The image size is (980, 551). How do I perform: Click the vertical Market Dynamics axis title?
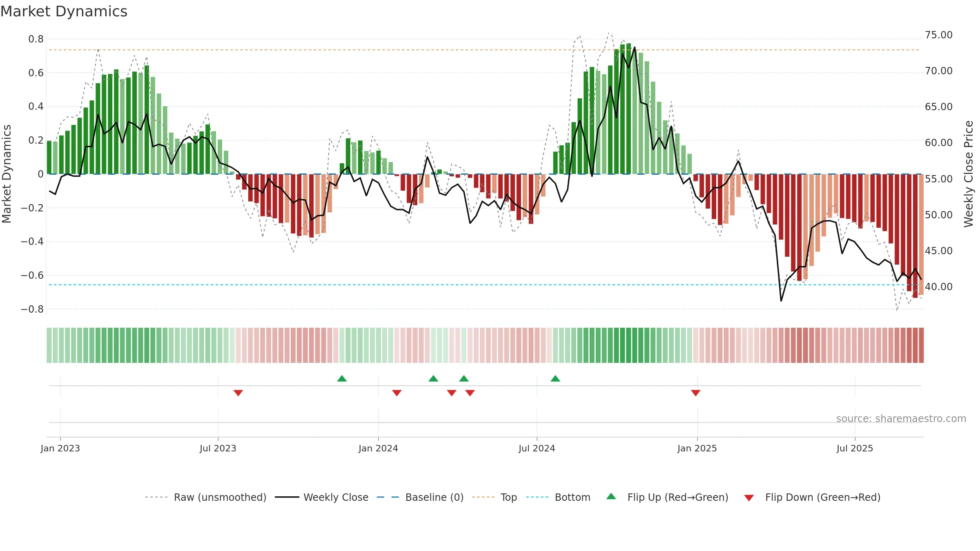point(7,174)
